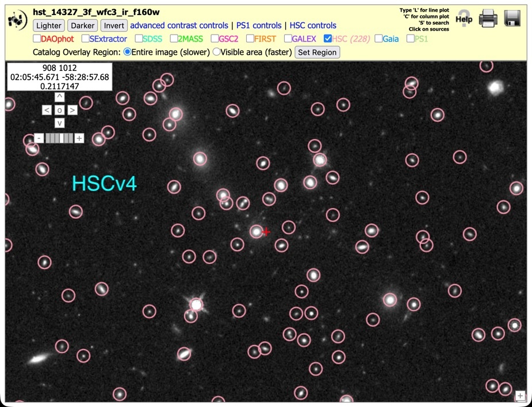Enable the PS1 catalog overlay
This screenshot has height=407, width=532.
410,39
